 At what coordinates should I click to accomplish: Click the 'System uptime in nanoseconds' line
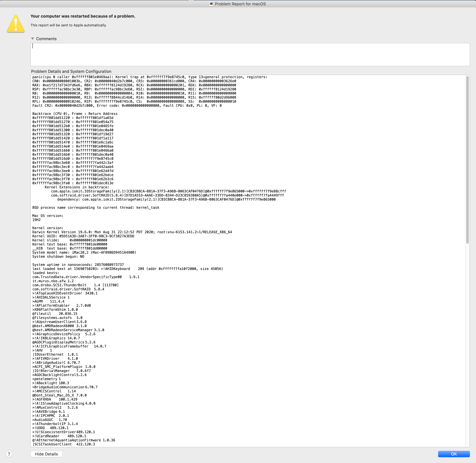78,265
